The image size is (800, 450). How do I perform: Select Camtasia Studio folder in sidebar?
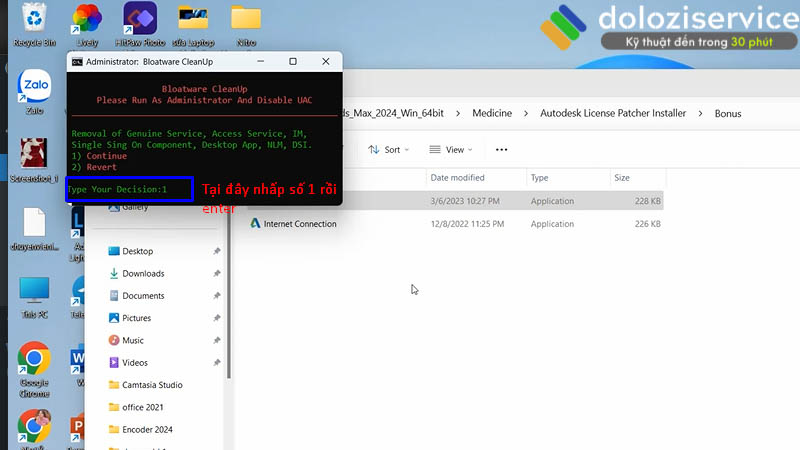(x=152, y=385)
